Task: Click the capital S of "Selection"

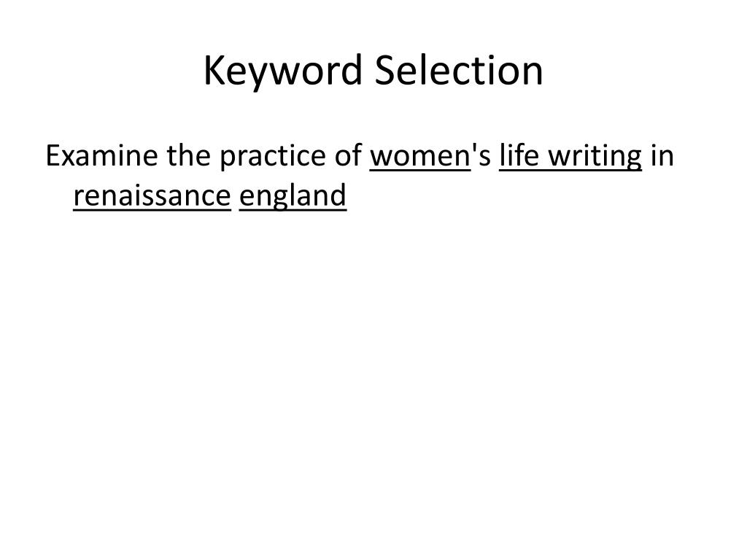Action: (x=385, y=69)
